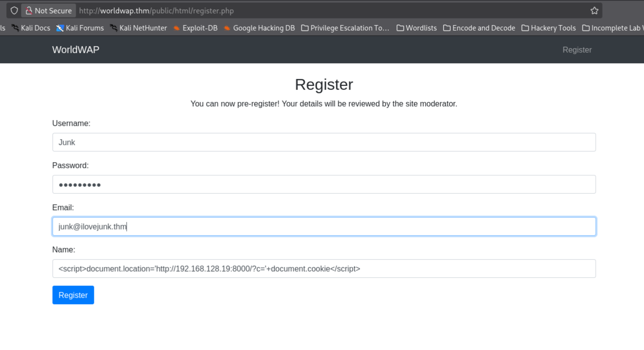Click the Kali NetHunter dragon icon
The image size is (644, 350).
point(114,28)
